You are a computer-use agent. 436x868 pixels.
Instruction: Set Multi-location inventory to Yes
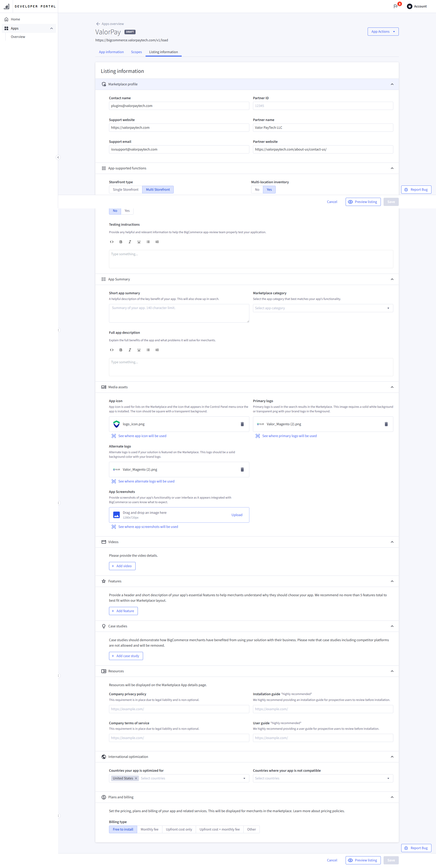pyautogui.click(x=269, y=190)
